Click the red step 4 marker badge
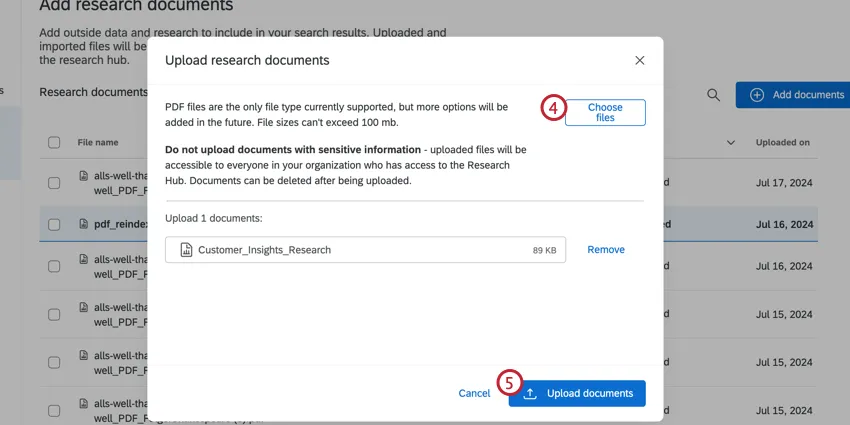This screenshot has height=425, width=850. (554, 107)
